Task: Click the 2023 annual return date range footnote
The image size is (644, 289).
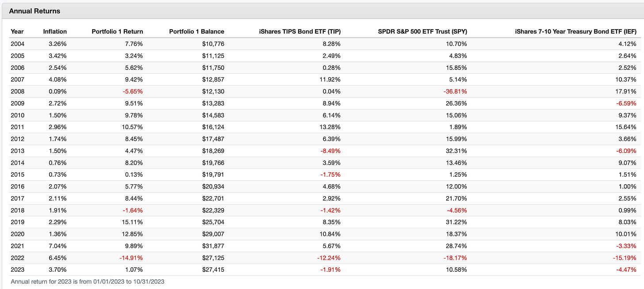Action: point(88,281)
